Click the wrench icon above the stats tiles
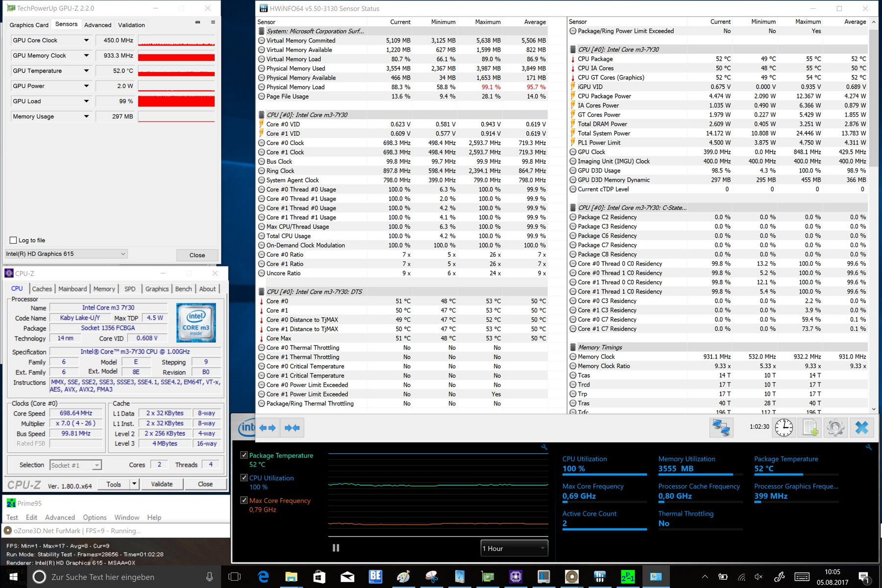 (x=869, y=447)
